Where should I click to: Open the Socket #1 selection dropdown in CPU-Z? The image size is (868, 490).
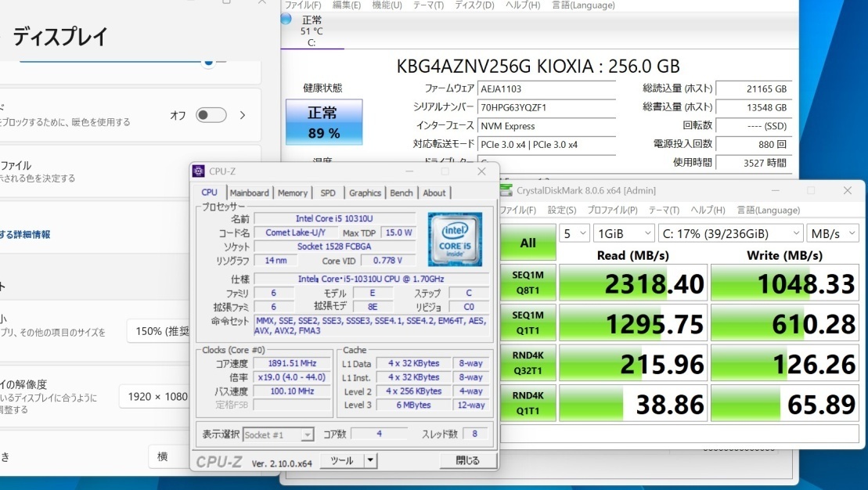click(x=279, y=434)
